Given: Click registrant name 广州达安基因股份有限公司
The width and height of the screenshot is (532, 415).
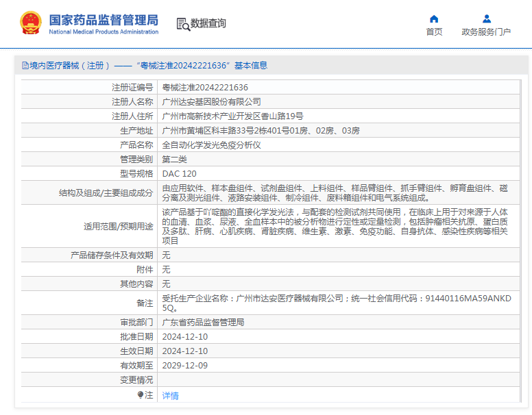Looking at the screenshot, I should pyautogui.click(x=211, y=102).
